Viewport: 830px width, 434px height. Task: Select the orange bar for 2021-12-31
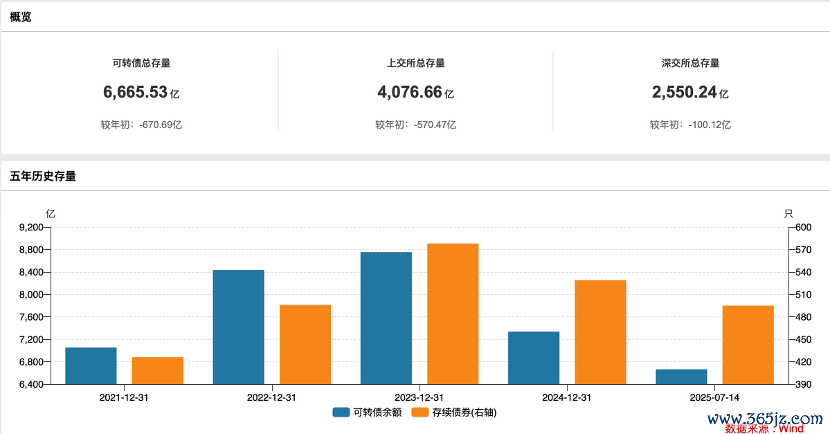(158, 370)
